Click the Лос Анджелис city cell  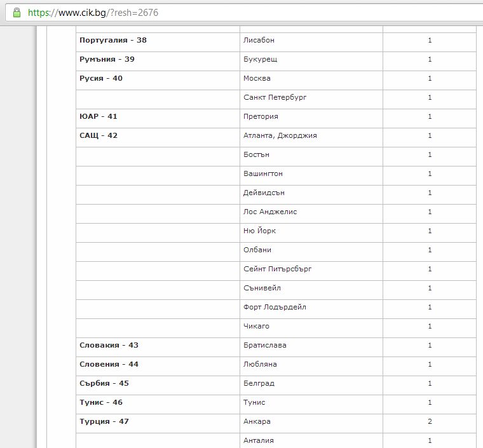pos(270,212)
